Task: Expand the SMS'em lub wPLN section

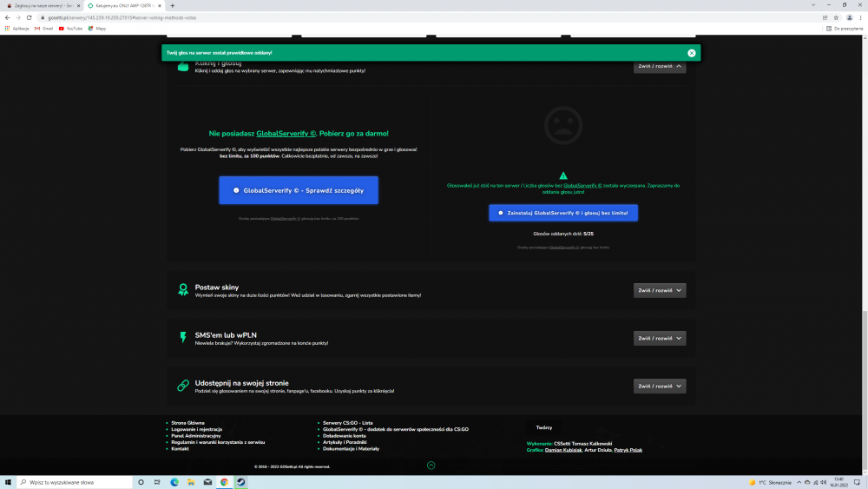Action: click(660, 338)
